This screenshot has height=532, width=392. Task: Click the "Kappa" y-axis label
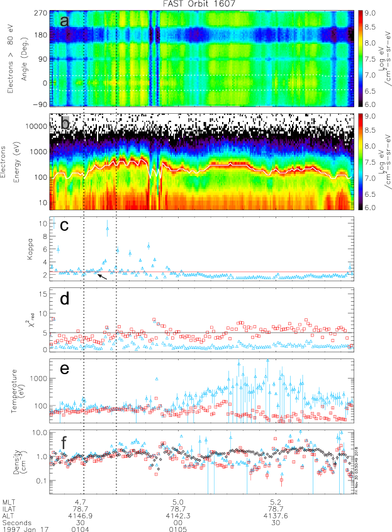(30, 248)
